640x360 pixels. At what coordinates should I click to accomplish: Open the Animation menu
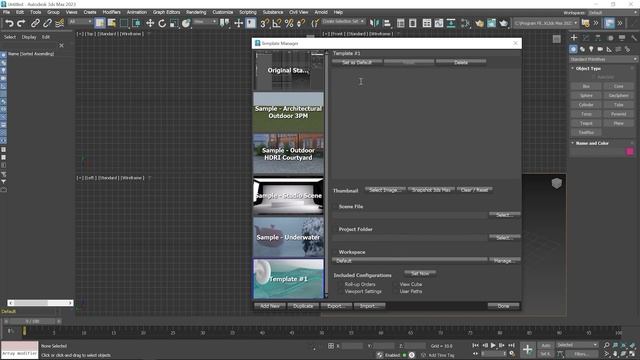click(x=137, y=12)
